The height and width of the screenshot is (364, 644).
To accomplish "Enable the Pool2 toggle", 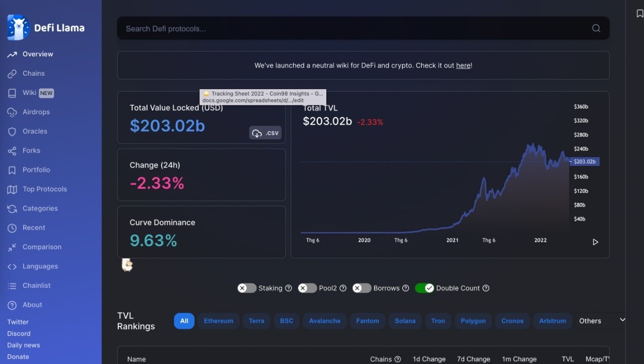I will (308, 288).
